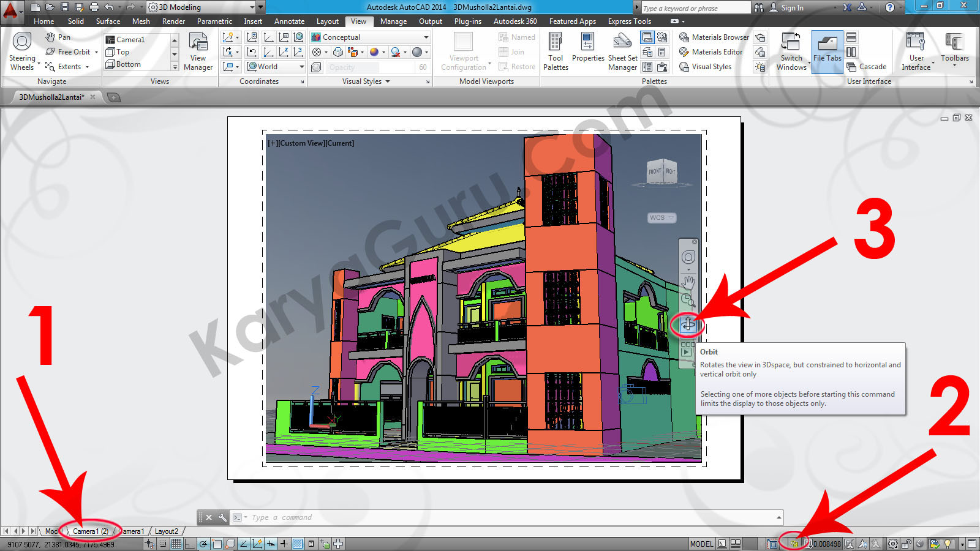Screen dimensions: 980x551
Task: Open the Steering Wheels navigation tool
Action: (x=22, y=51)
